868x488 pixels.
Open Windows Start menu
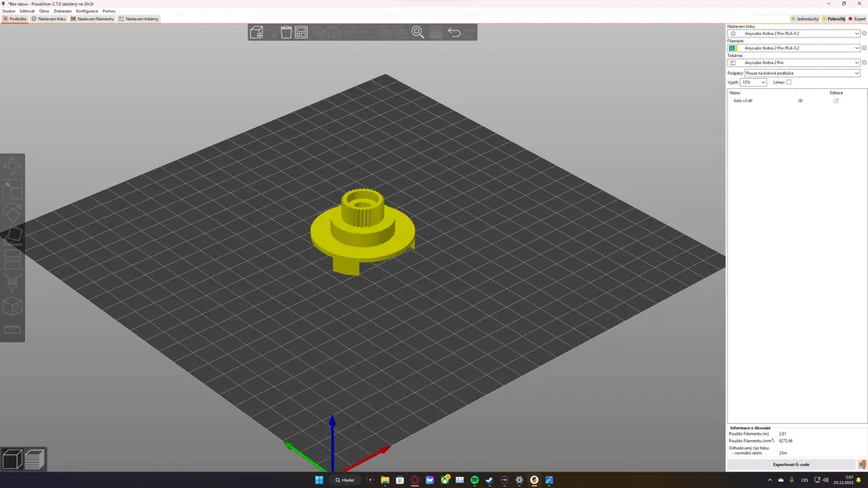click(x=319, y=480)
